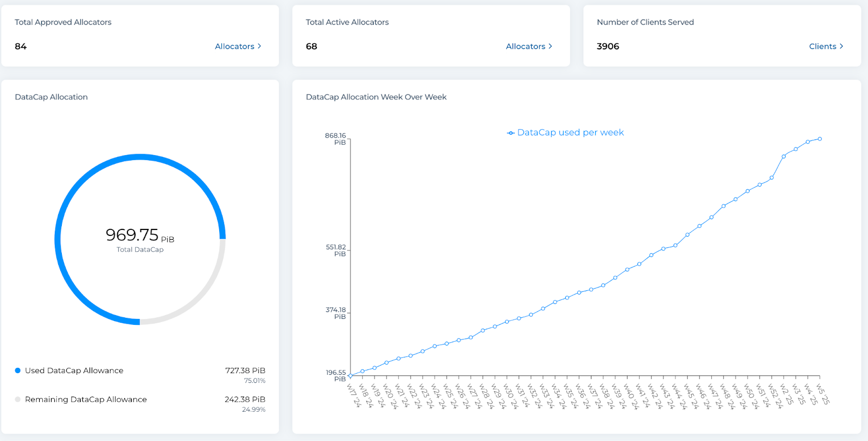Click chevron arrow beside Clients link
868x441 pixels.
tap(841, 46)
